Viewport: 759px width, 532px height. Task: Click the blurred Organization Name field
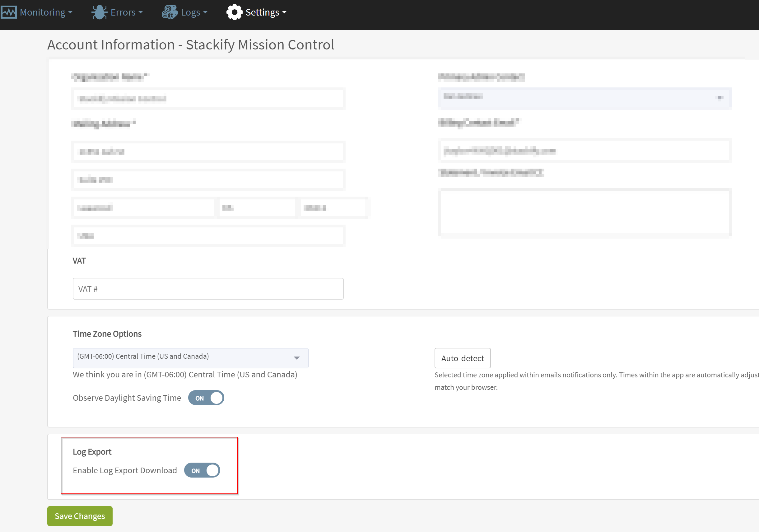[208, 99]
